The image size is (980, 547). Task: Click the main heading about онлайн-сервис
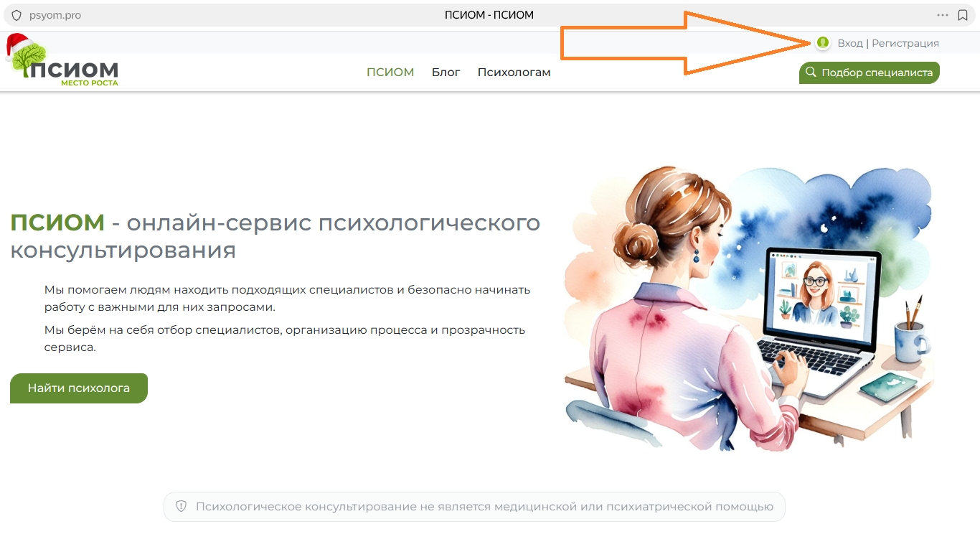[x=275, y=236]
